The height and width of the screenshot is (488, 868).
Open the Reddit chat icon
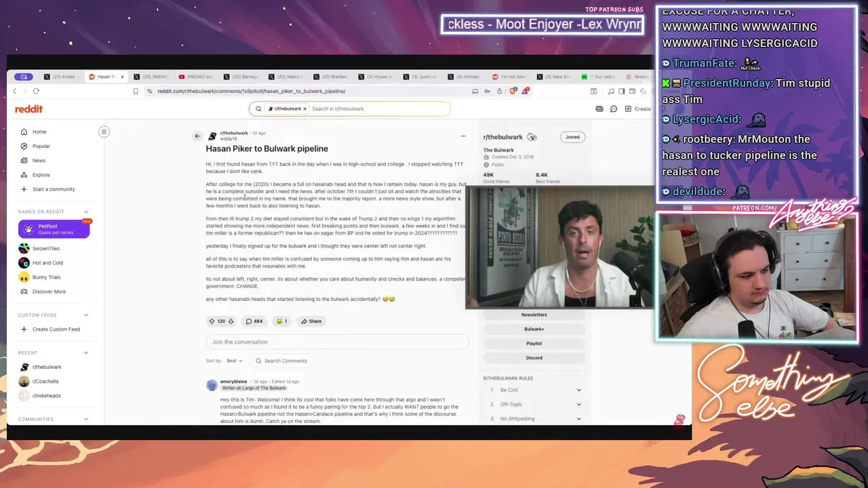coord(614,108)
